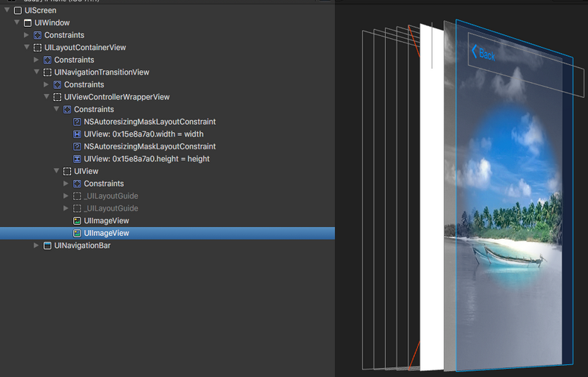Viewport: 588px width, 377px height.
Task: Select the UIViewControllerWrapperView label
Action: point(116,97)
